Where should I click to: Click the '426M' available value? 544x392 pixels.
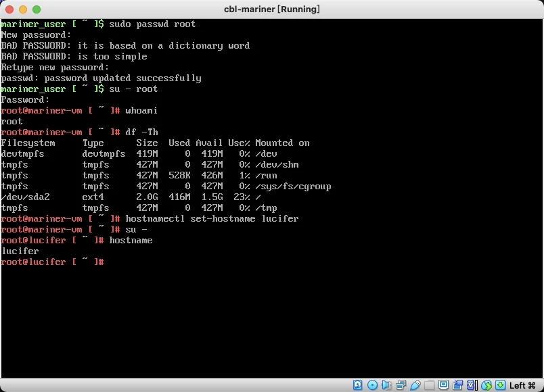(x=212, y=175)
